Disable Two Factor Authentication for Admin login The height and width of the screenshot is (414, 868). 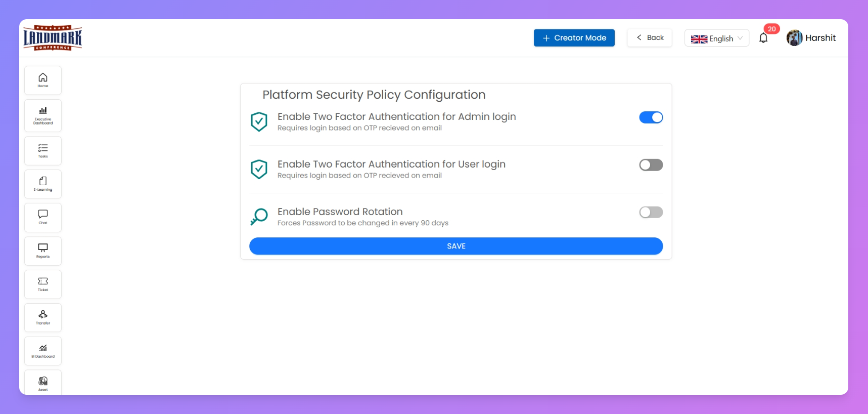tap(651, 117)
